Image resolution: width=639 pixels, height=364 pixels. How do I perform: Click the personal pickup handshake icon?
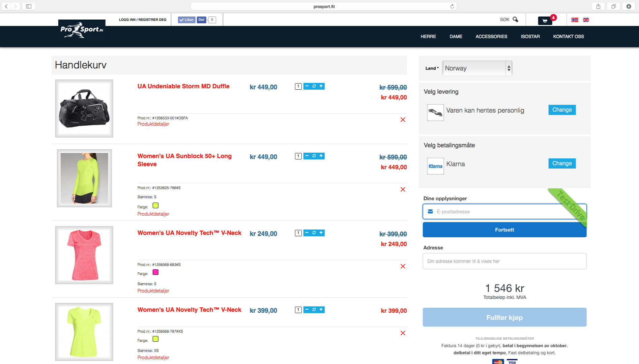point(435,113)
